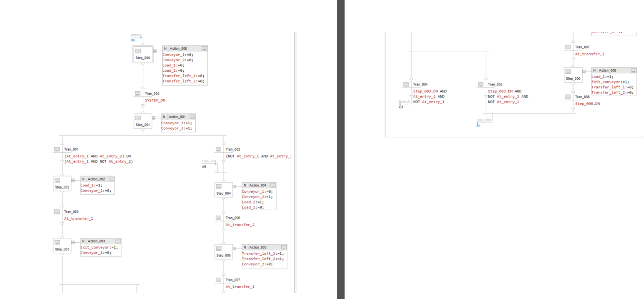Collapse Action_001 using the minus toggle on Step_001

coord(154,117)
